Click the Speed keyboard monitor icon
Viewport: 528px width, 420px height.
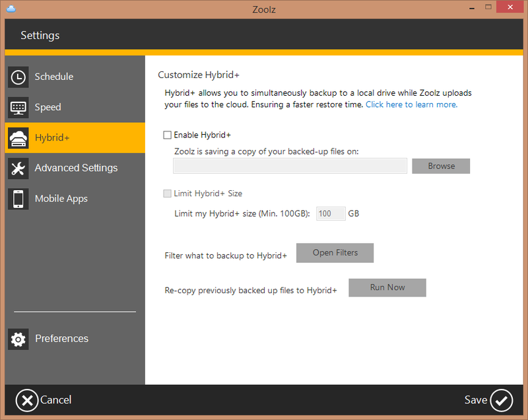(x=18, y=108)
